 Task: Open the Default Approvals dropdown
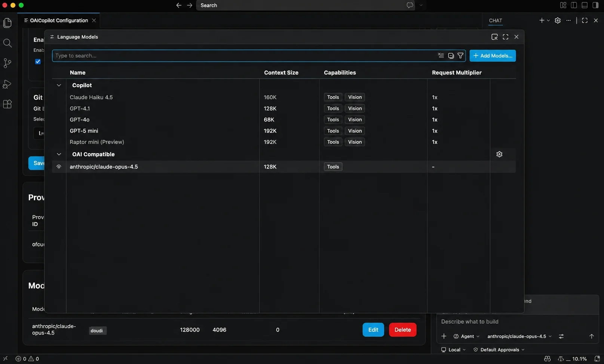[499, 350]
